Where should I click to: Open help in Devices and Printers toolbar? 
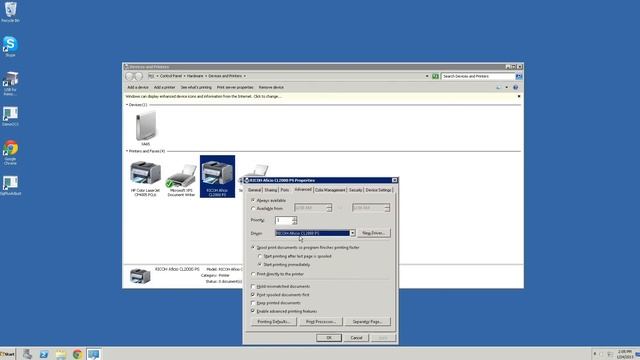pos(516,87)
